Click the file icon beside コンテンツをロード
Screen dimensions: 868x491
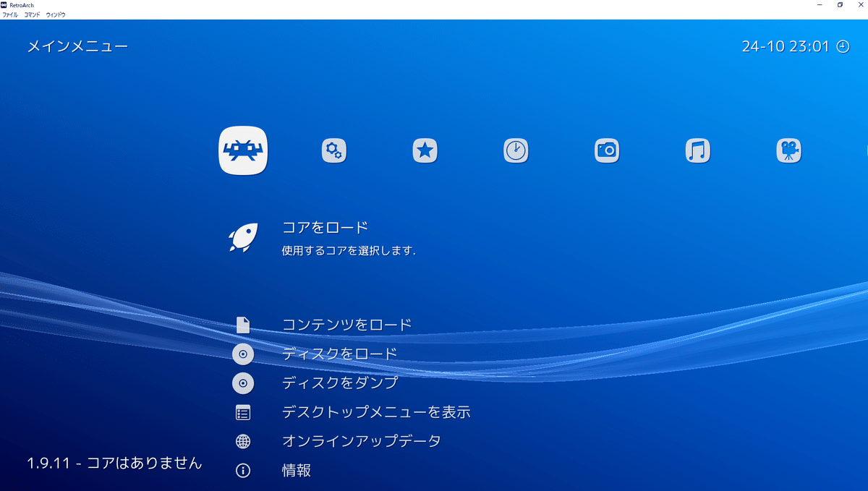click(x=243, y=325)
